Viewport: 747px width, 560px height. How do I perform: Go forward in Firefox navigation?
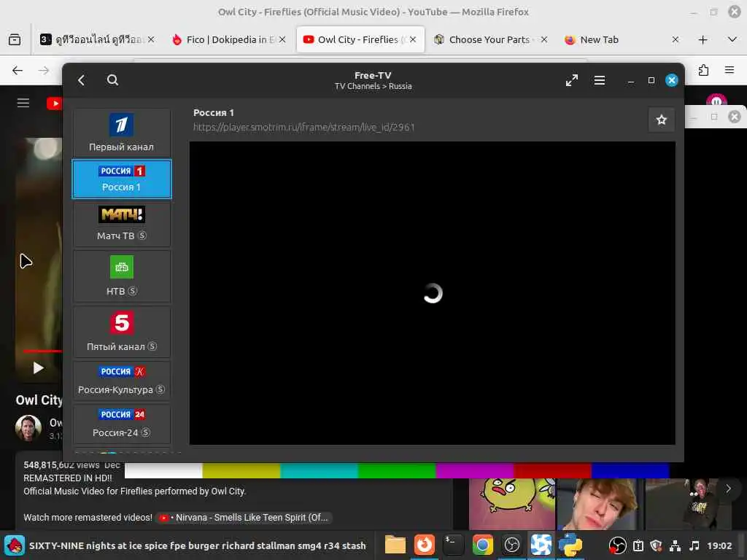click(44, 71)
